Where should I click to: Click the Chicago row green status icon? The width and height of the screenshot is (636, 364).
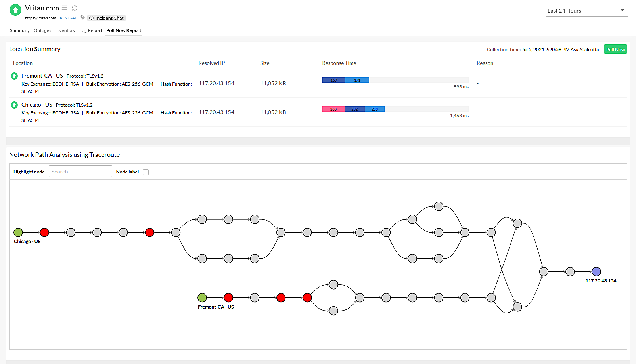[x=14, y=105]
